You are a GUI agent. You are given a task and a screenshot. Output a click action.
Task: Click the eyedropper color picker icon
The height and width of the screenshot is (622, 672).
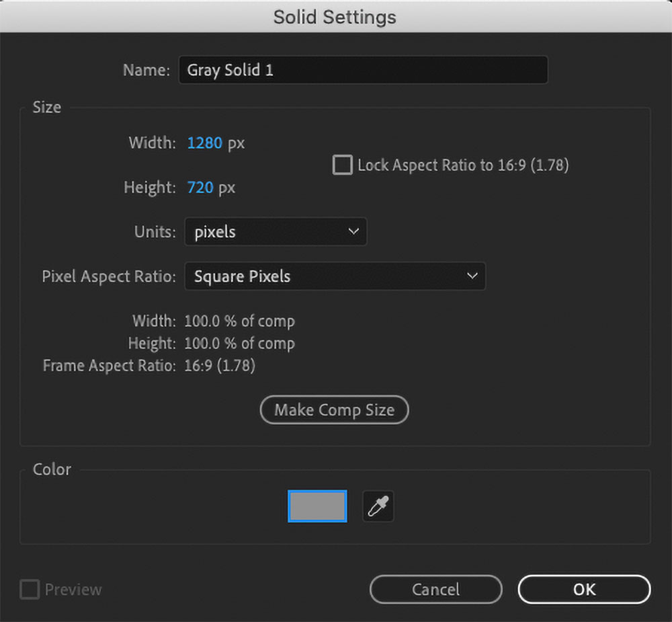(x=378, y=506)
